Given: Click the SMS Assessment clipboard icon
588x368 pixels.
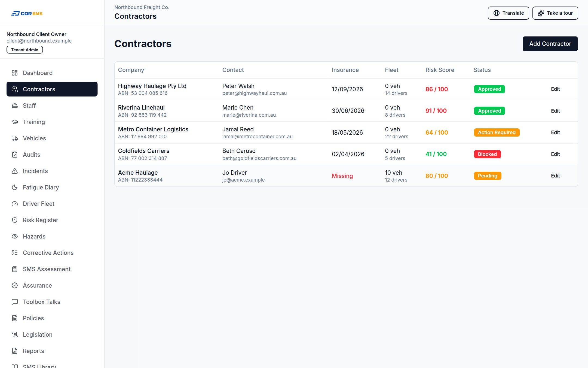Looking at the screenshot, I should point(15,269).
